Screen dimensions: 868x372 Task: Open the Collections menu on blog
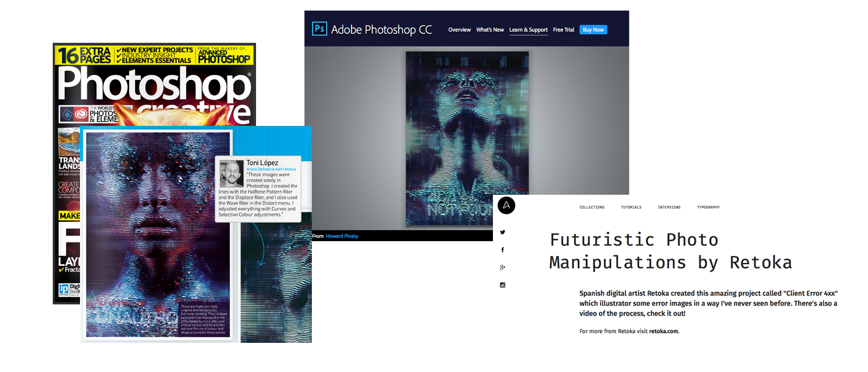tap(592, 207)
